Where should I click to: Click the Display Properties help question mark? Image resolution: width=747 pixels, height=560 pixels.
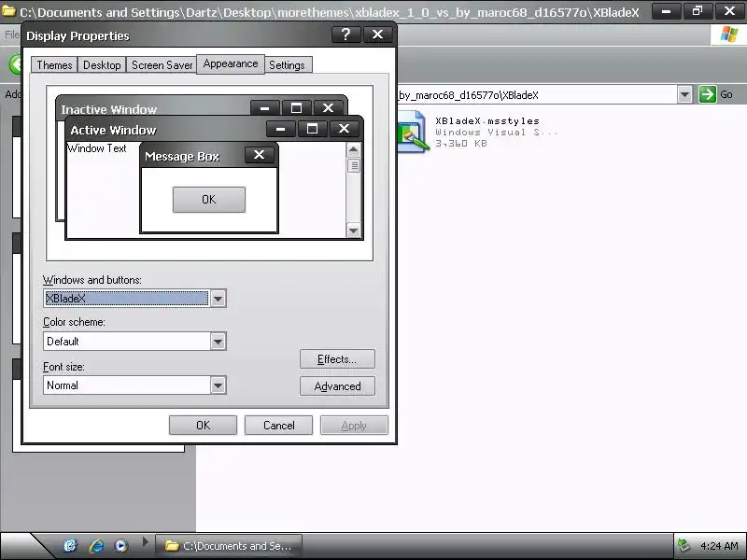pos(345,35)
